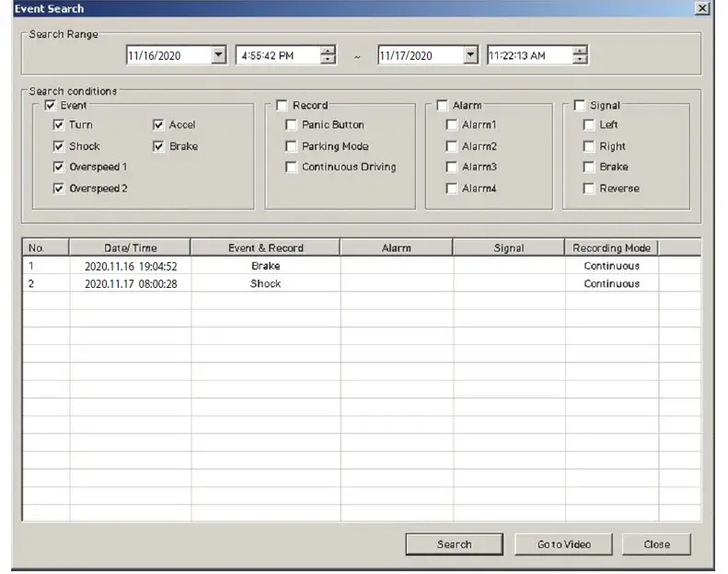Open the end date 11/17/2020 dropdown
This screenshot has width=728, height=574.
(470, 55)
